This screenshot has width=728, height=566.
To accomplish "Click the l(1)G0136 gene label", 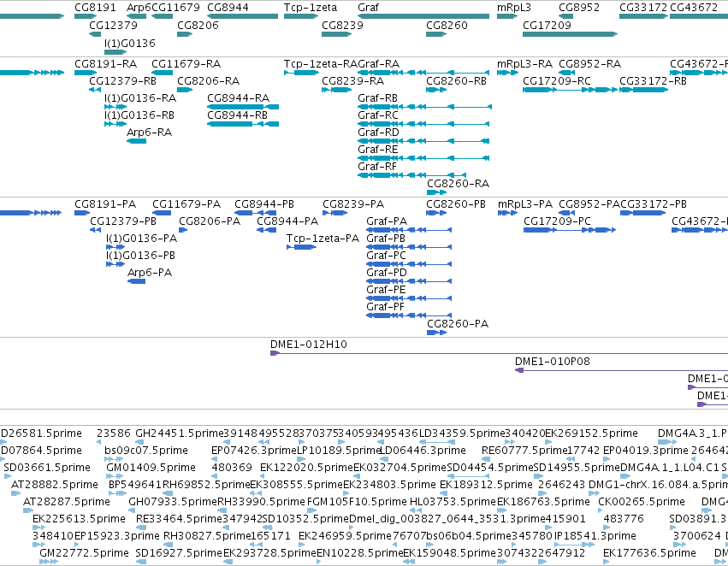I will (129, 43).
